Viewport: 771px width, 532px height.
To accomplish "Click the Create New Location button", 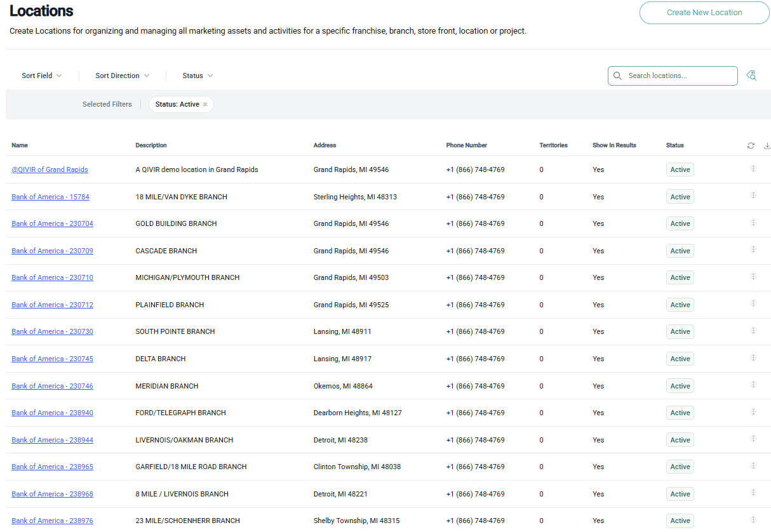I will tap(704, 12).
